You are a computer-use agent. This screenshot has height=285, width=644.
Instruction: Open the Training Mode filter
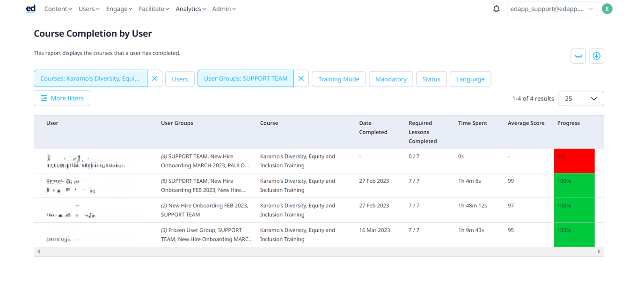339,79
